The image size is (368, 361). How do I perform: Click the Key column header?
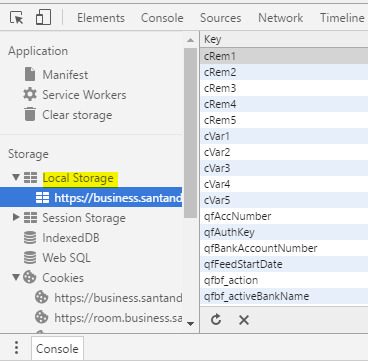click(284, 39)
